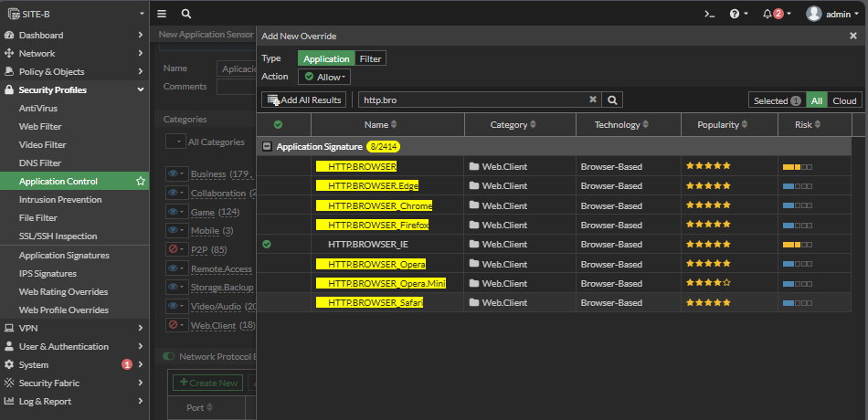Collapse the Application Signature group
The width and height of the screenshot is (868, 420).
(267, 146)
